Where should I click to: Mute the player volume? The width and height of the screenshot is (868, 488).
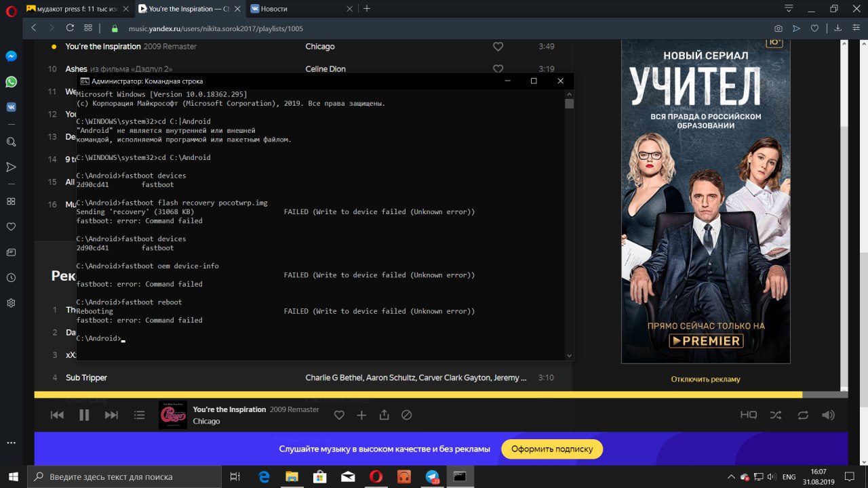click(828, 415)
